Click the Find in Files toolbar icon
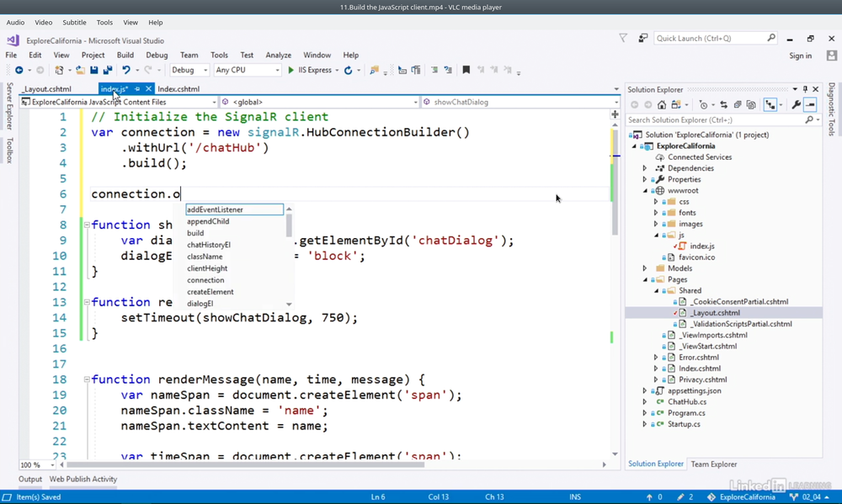The image size is (842, 504). pos(375,71)
